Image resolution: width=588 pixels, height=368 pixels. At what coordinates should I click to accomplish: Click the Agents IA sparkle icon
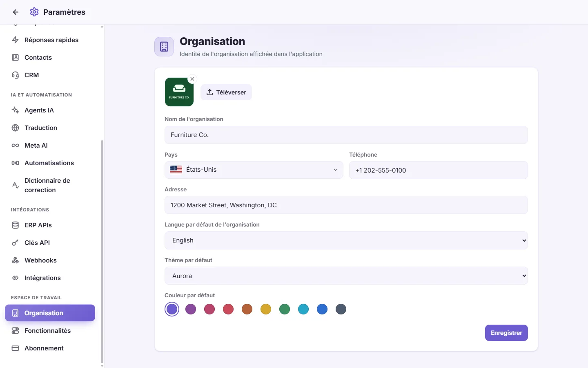tap(16, 110)
